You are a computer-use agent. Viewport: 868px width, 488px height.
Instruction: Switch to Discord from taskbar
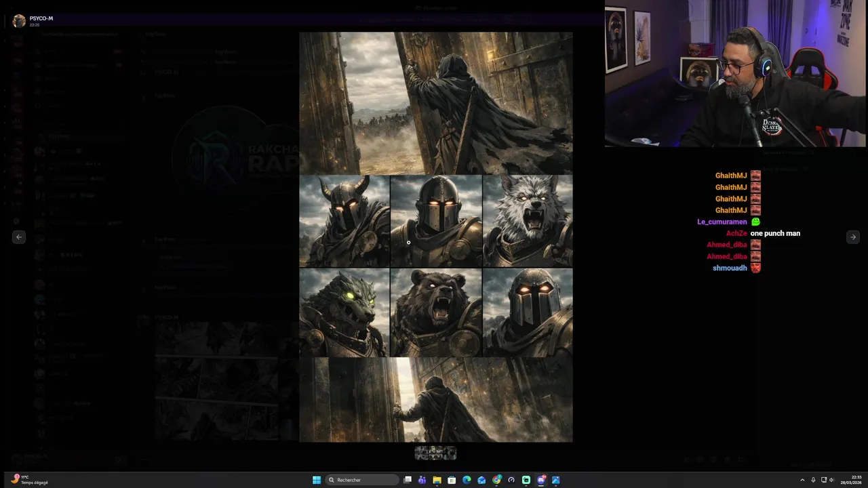click(541, 480)
